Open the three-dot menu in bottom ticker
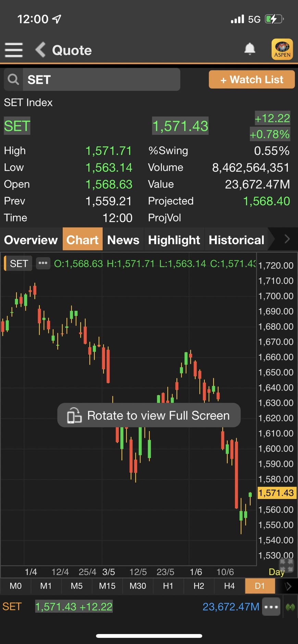 [x=271, y=607]
